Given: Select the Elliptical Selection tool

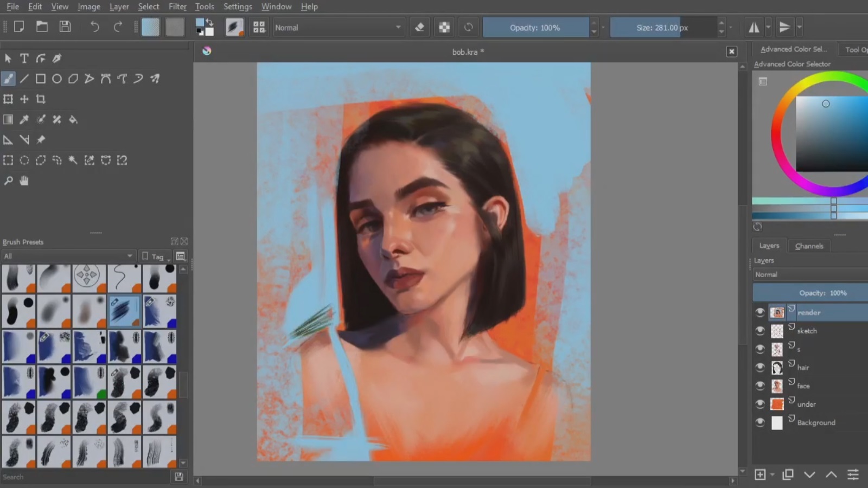Looking at the screenshot, I should (24, 160).
